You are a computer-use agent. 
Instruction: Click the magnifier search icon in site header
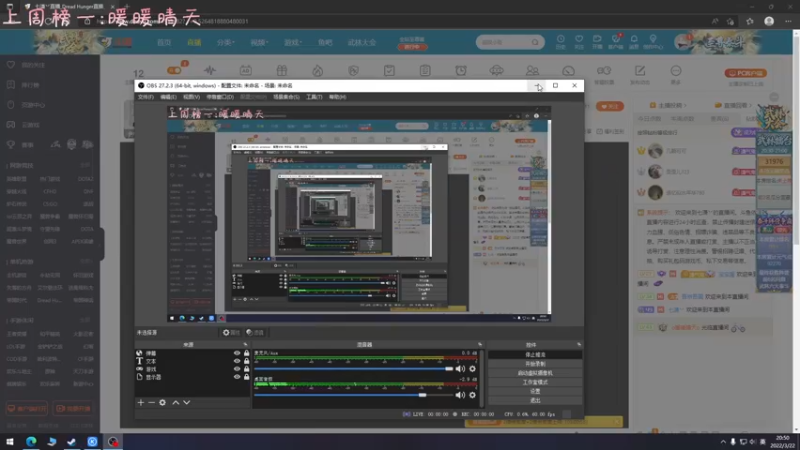coord(535,42)
